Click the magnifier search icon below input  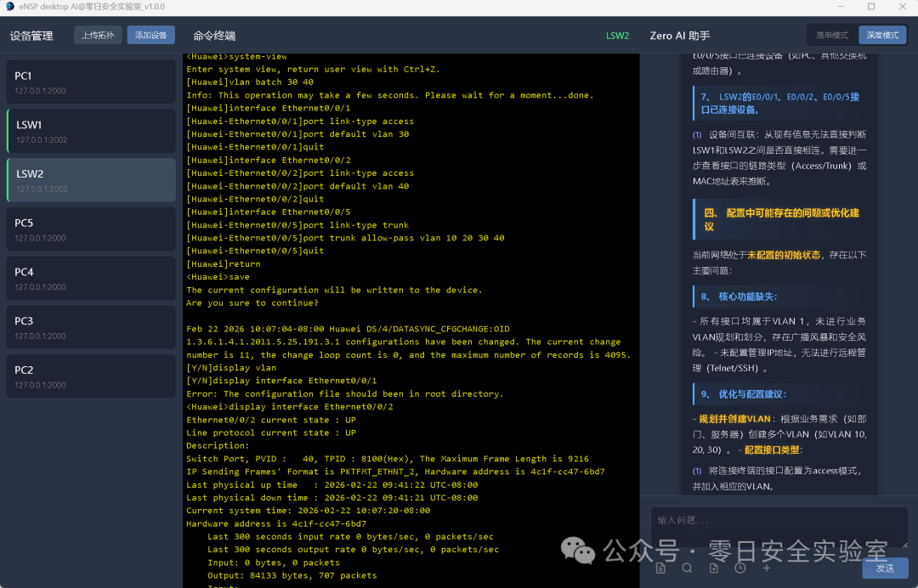click(687, 568)
